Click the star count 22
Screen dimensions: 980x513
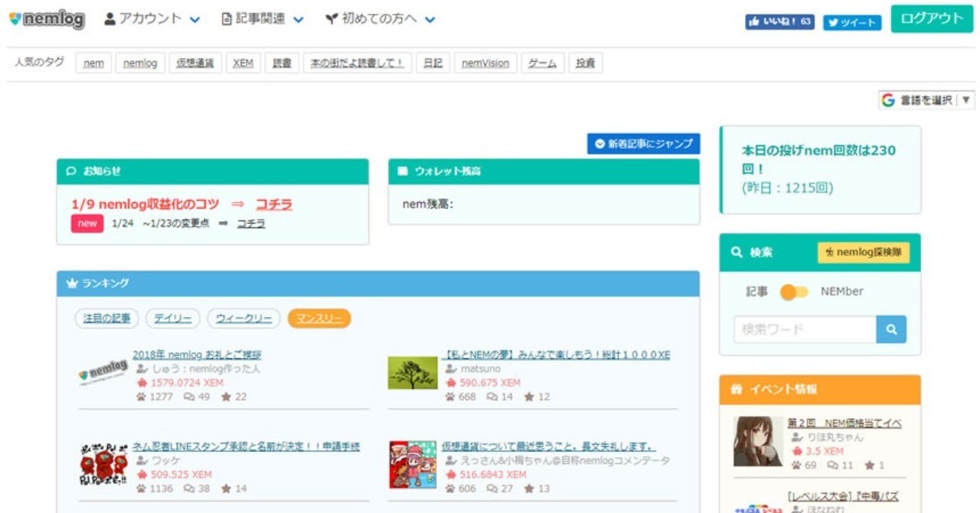(234, 397)
